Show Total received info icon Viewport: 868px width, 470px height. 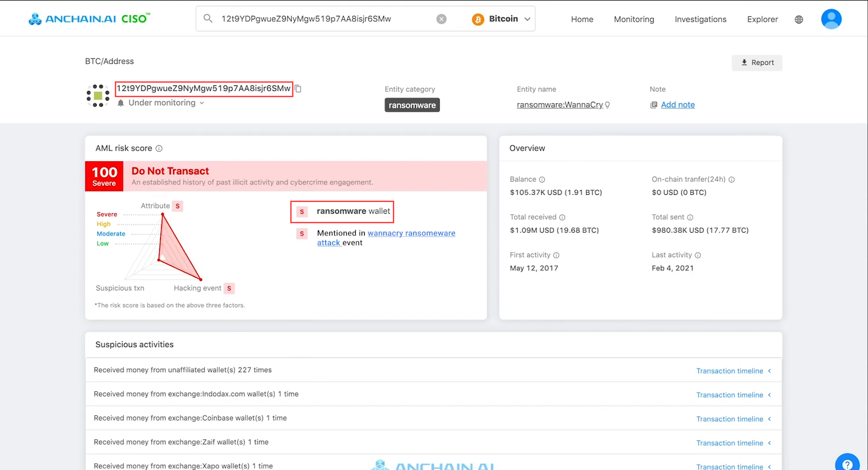coord(562,217)
